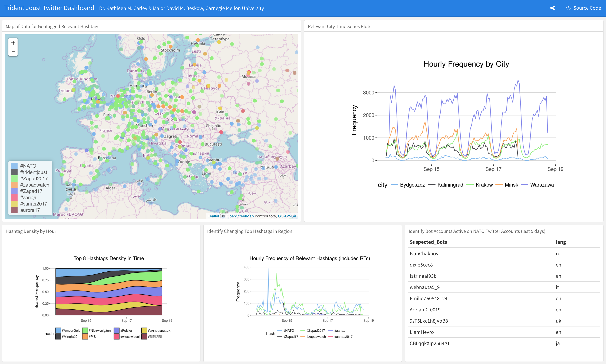Click the Kaliningrad legend entry
Screen dimensions: 606x364
tap(446, 185)
